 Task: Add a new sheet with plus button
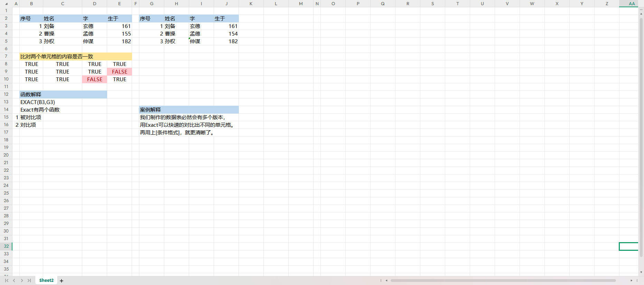(62, 281)
